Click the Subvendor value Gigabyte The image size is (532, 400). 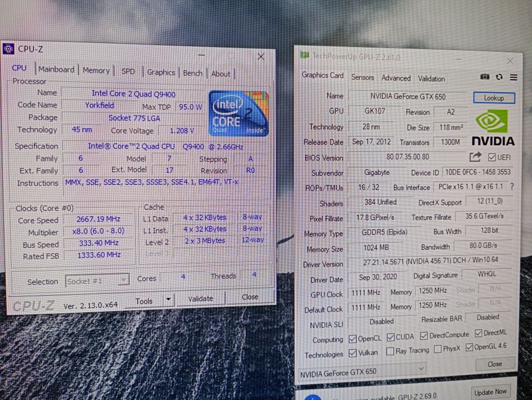pyautogui.click(x=377, y=172)
